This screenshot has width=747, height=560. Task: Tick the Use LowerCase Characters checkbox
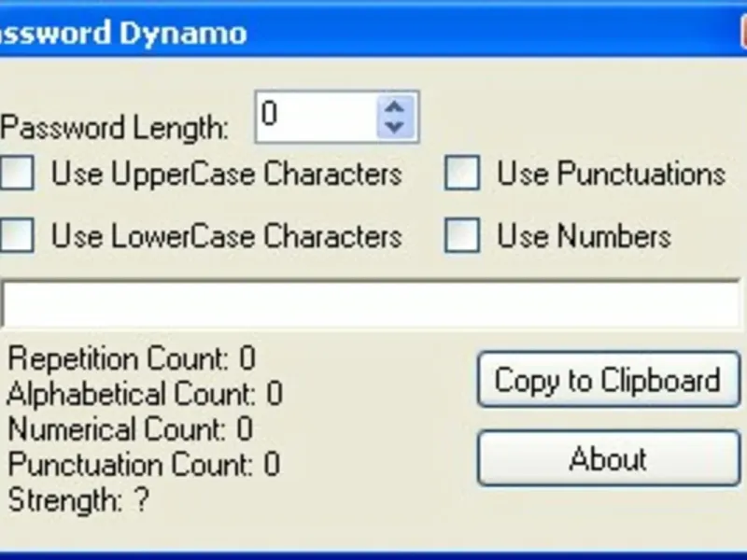tap(17, 236)
